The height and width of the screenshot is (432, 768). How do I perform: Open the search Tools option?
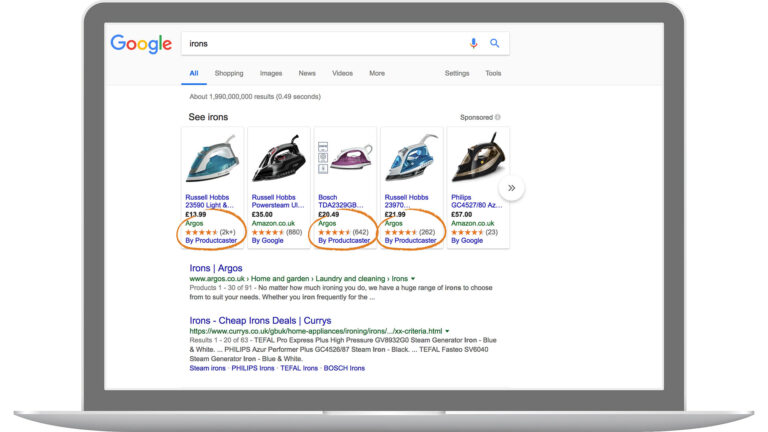coord(493,73)
